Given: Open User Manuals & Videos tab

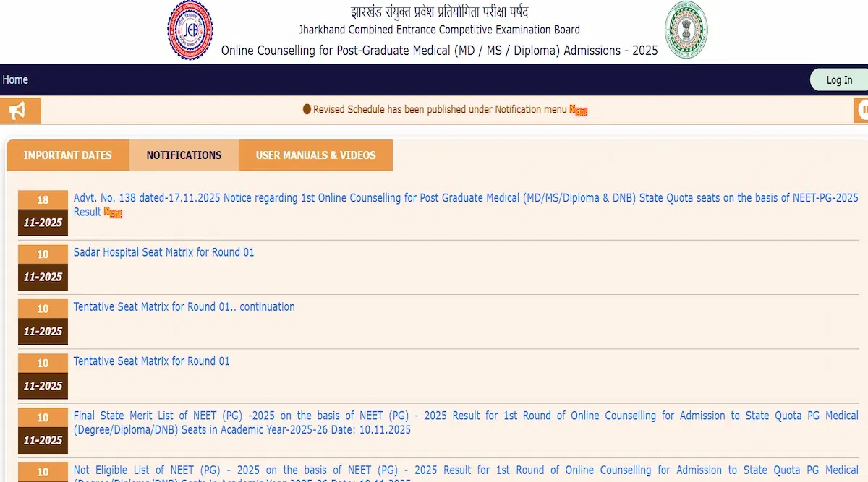Looking at the screenshot, I should 315,155.
